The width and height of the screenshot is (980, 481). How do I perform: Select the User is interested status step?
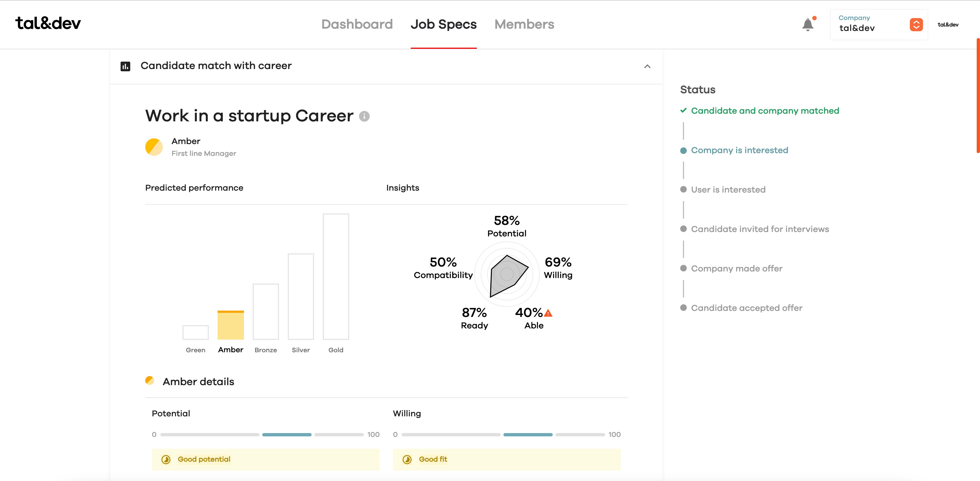[x=728, y=190]
